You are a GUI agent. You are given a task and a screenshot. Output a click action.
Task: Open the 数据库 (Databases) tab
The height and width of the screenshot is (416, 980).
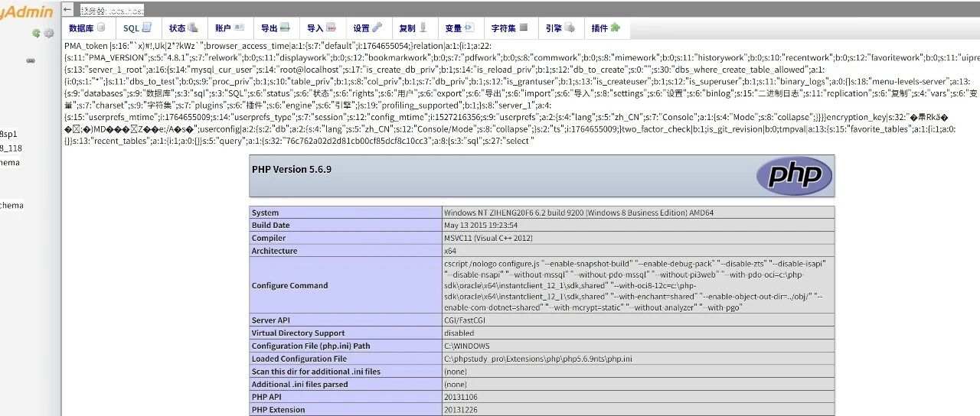click(x=88, y=28)
